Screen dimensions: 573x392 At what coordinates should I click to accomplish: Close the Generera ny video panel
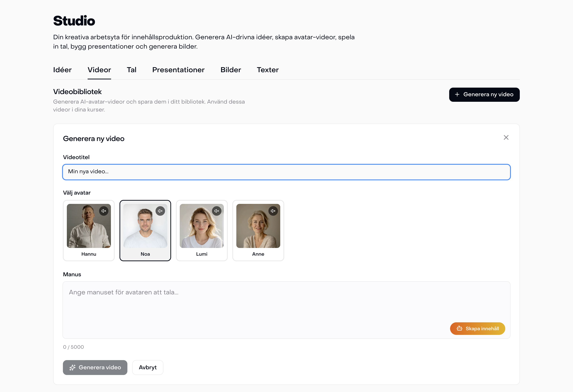coord(506,137)
